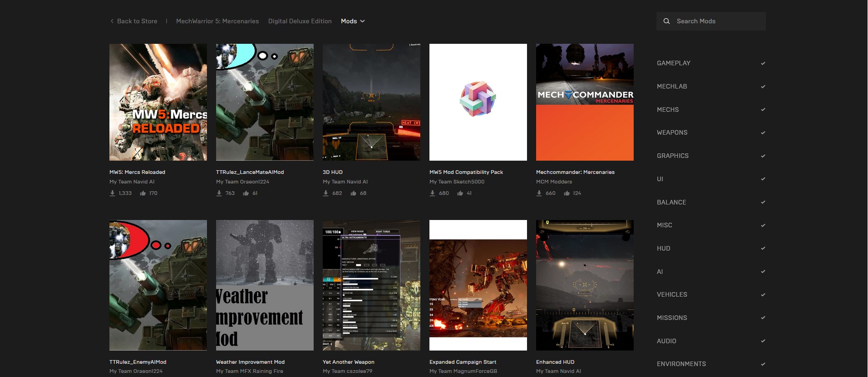Click author text MCM Modders

pos(554,182)
